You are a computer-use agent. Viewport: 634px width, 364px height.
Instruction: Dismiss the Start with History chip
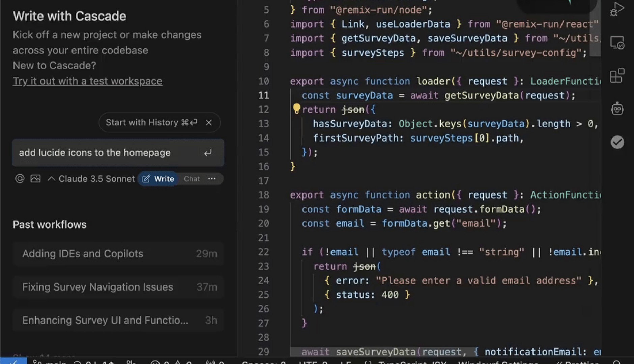tap(209, 122)
